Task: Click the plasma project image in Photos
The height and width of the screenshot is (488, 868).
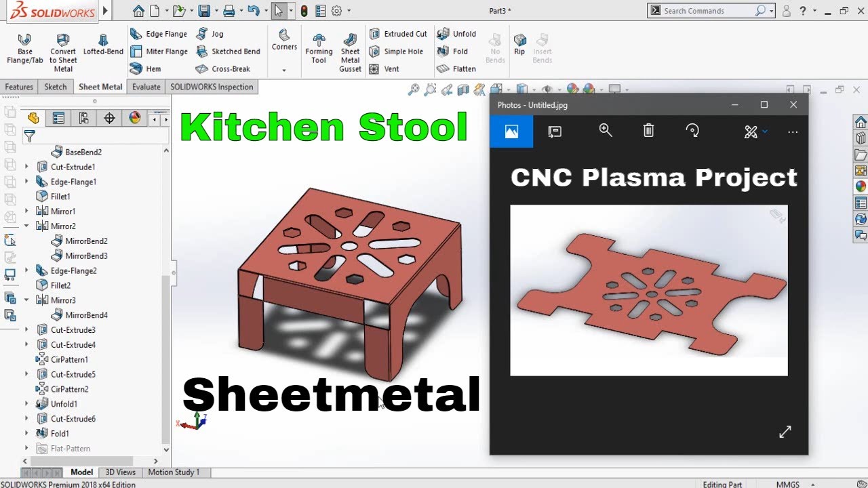Action: tap(649, 290)
